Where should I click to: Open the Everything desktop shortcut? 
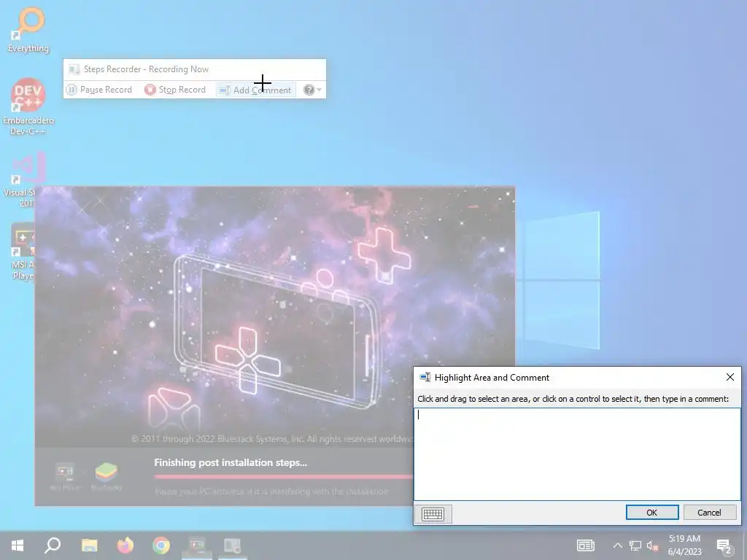pyautogui.click(x=28, y=29)
